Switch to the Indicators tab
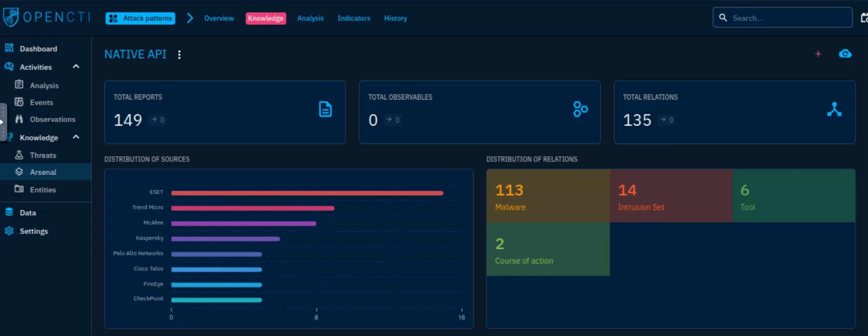 [354, 18]
